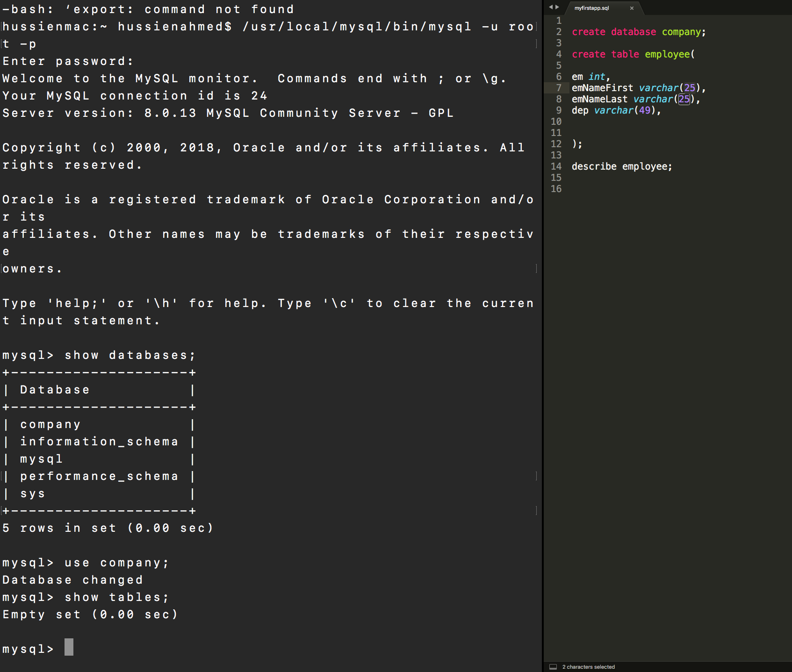
Task: Click the right tab navigation arrow
Action: [x=557, y=7]
